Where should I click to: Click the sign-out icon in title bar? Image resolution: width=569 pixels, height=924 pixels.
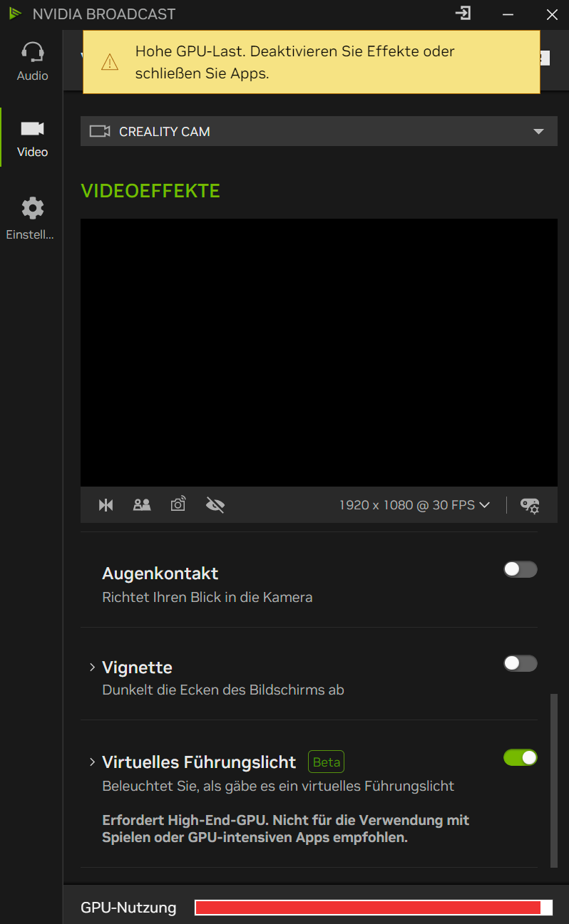click(x=463, y=14)
